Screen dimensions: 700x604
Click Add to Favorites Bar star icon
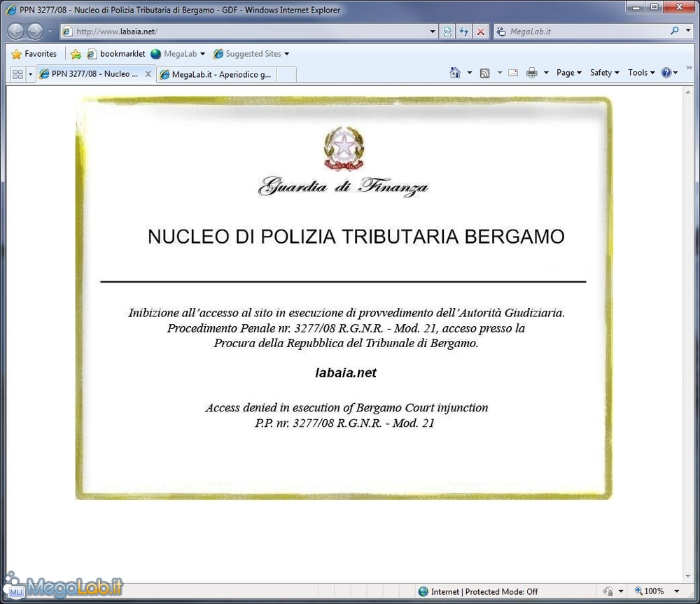click(76, 54)
